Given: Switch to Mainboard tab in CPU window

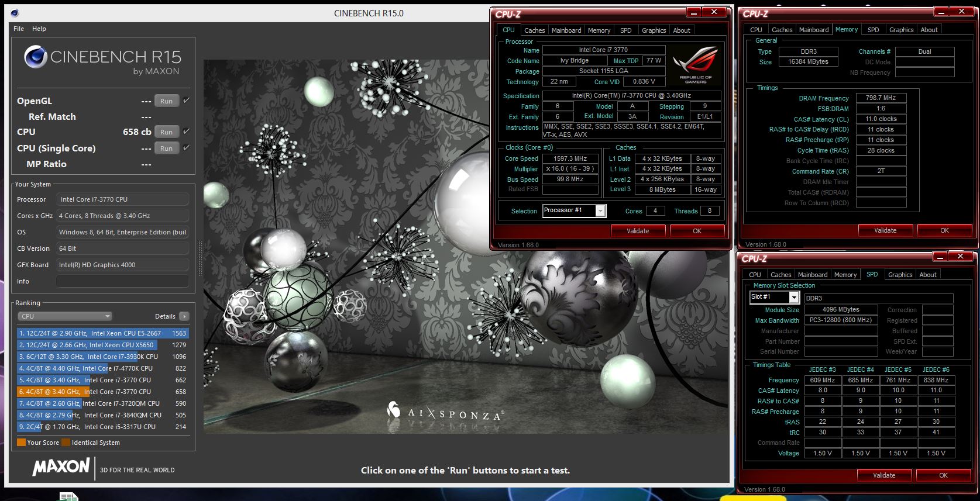Looking at the screenshot, I should pyautogui.click(x=566, y=30).
